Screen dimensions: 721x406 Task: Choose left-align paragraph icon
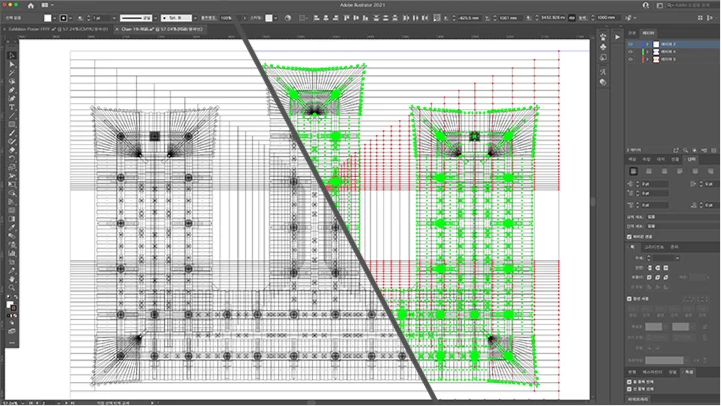(634, 171)
